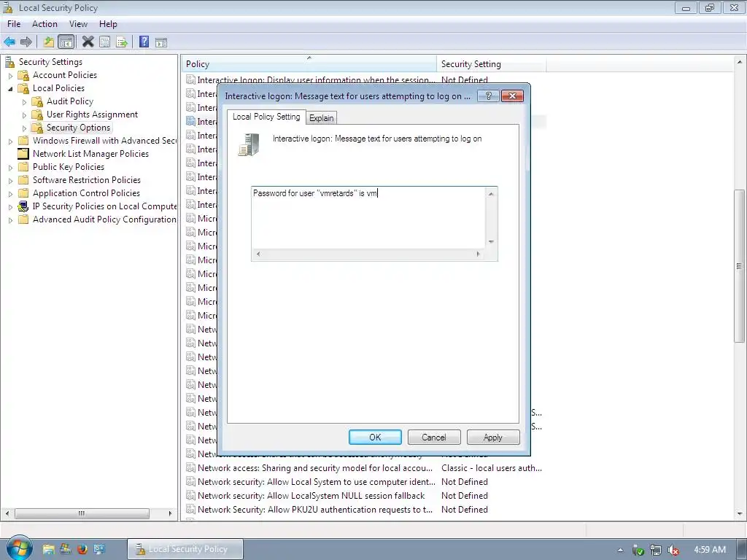The image size is (747, 560).
Task: Expand the User Rights Assignment node
Action: click(24, 114)
